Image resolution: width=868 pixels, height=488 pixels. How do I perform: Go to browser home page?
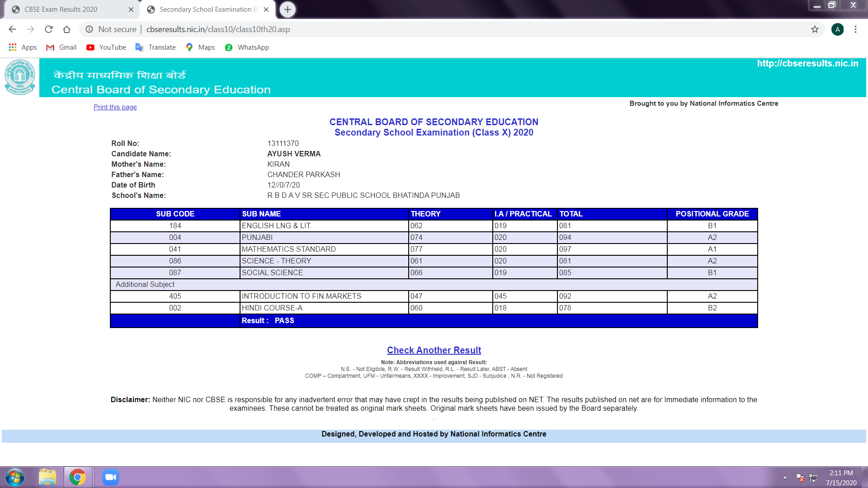pyautogui.click(x=66, y=29)
